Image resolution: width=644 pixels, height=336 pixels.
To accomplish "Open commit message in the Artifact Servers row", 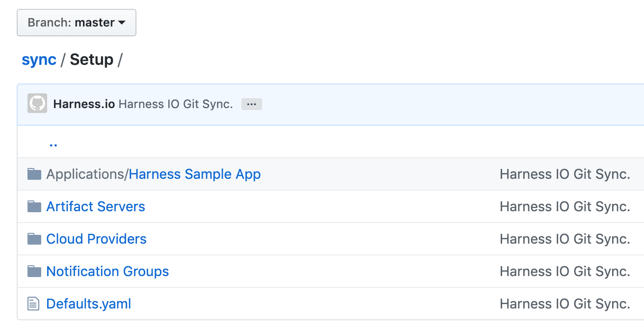I will (x=565, y=206).
